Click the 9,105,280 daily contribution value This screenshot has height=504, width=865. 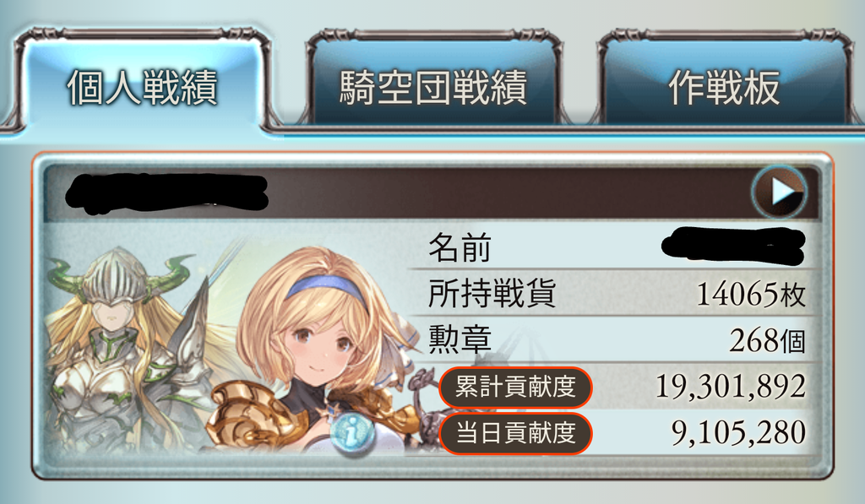[738, 433]
